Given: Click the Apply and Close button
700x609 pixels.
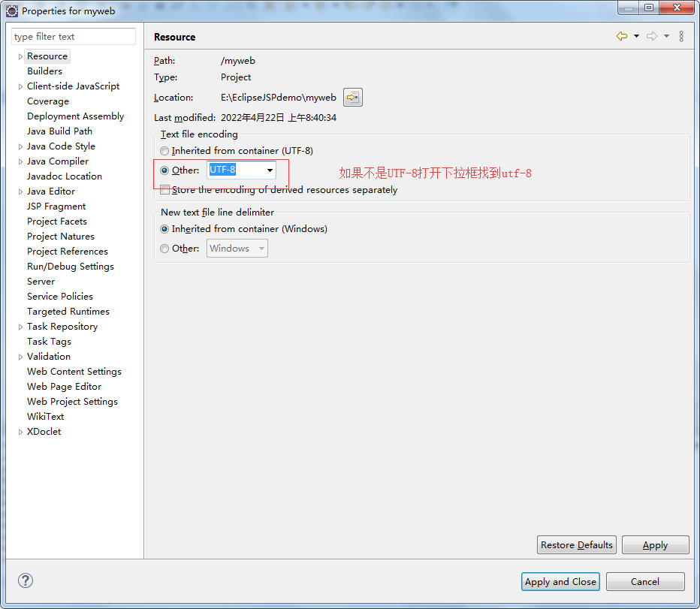Looking at the screenshot, I should point(560,581).
